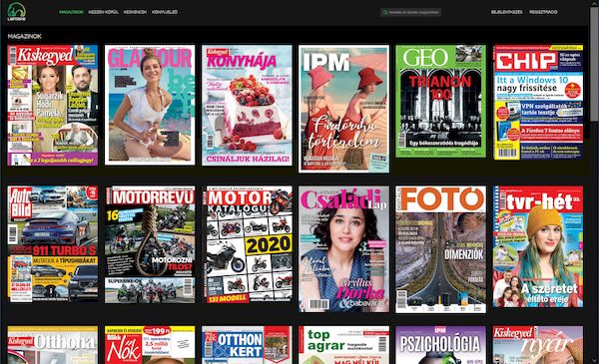The width and height of the screenshot is (599, 364).
Task: Open the CHIP magazine cover
Action: pos(538,103)
